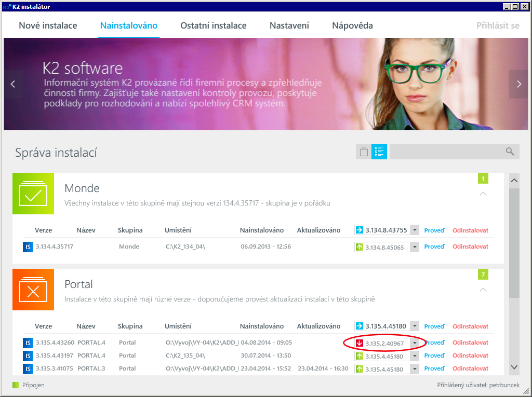
Task: Click Umístění column header in Portal table
Action: click(x=178, y=326)
